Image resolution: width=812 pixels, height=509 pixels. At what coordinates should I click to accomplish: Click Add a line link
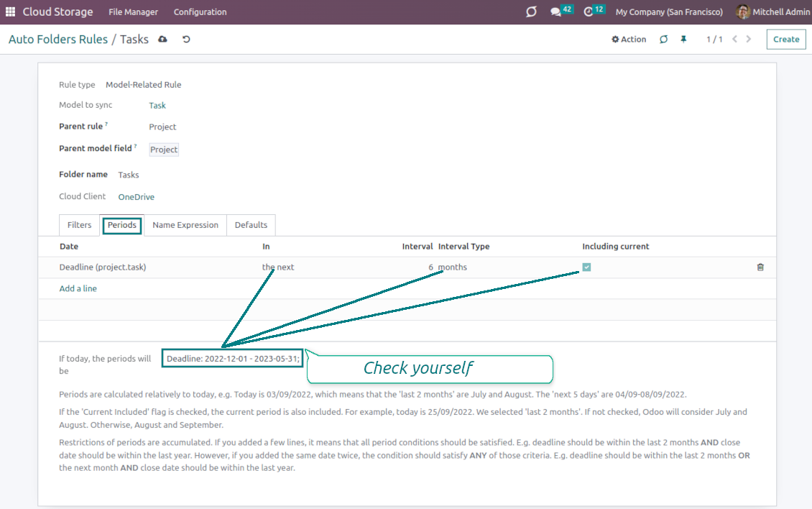(78, 289)
